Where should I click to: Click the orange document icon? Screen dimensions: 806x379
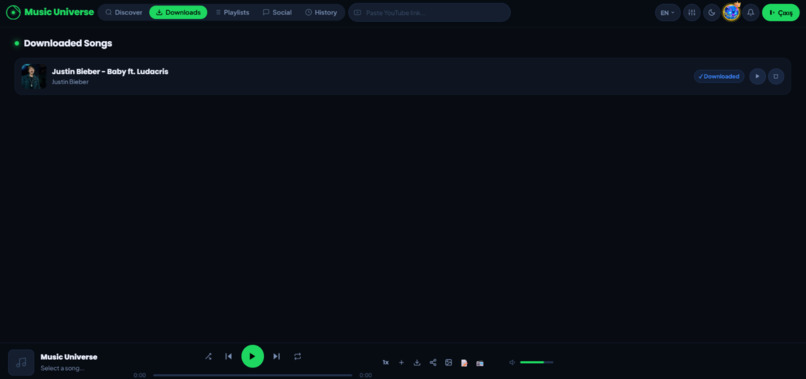coord(464,363)
